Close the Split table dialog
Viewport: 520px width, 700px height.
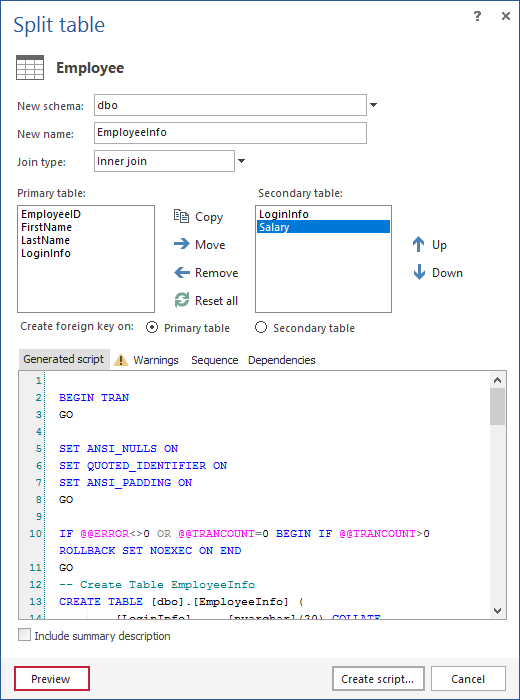[x=505, y=17]
